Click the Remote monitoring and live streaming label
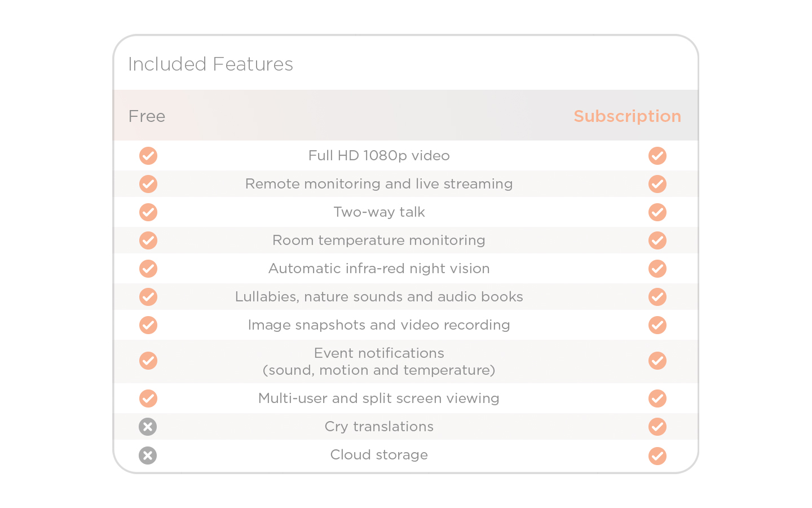Image resolution: width=812 pixels, height=508 pixels. click(x=379, y=184)
